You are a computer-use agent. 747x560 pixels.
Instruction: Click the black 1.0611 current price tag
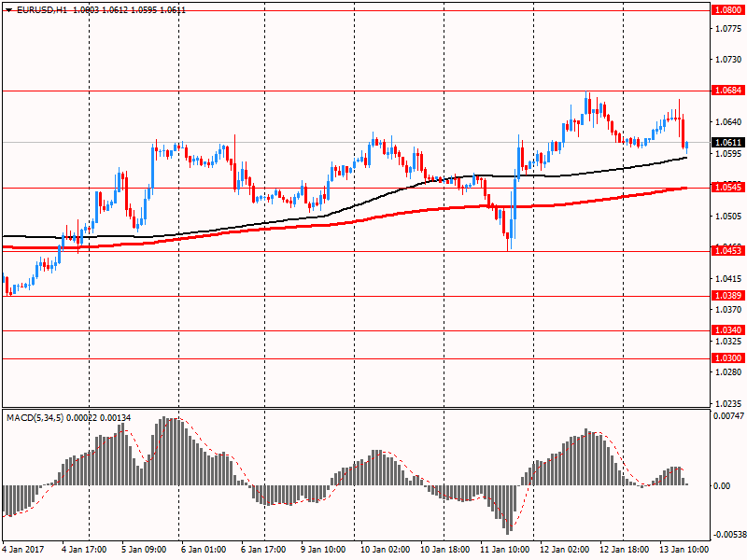726,143
